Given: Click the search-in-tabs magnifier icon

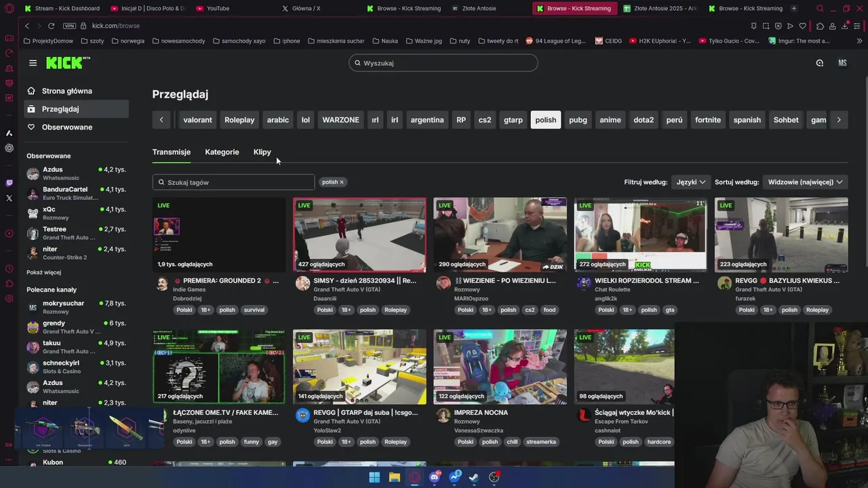Looking at the screenshot, I should [820, 8].
